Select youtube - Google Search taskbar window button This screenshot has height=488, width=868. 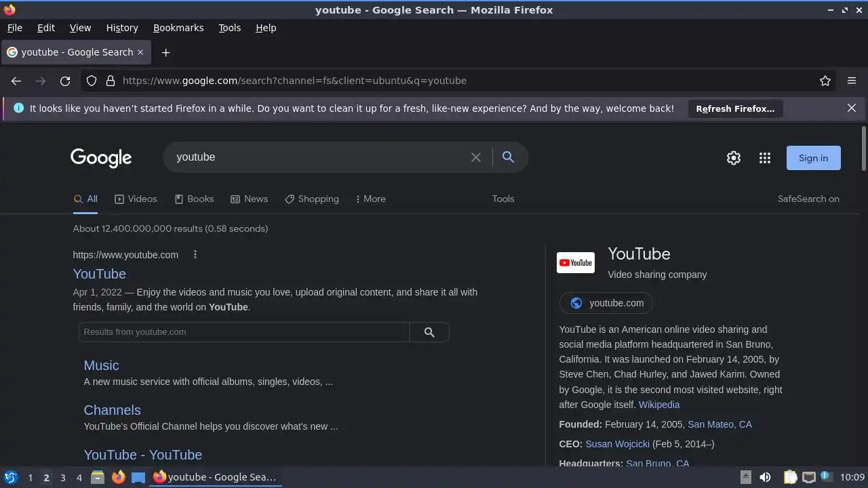(x=215, y=477)
